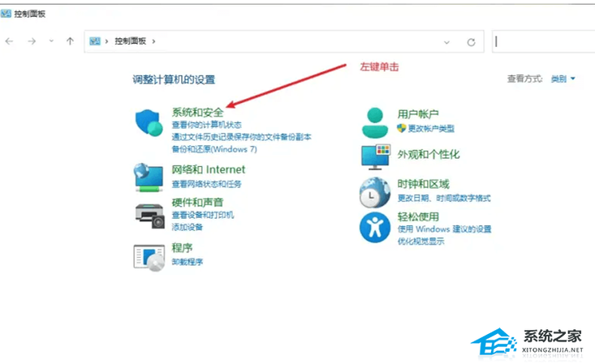
Task: Go up one level with up arrow
Action: click(x=70, y=41)
